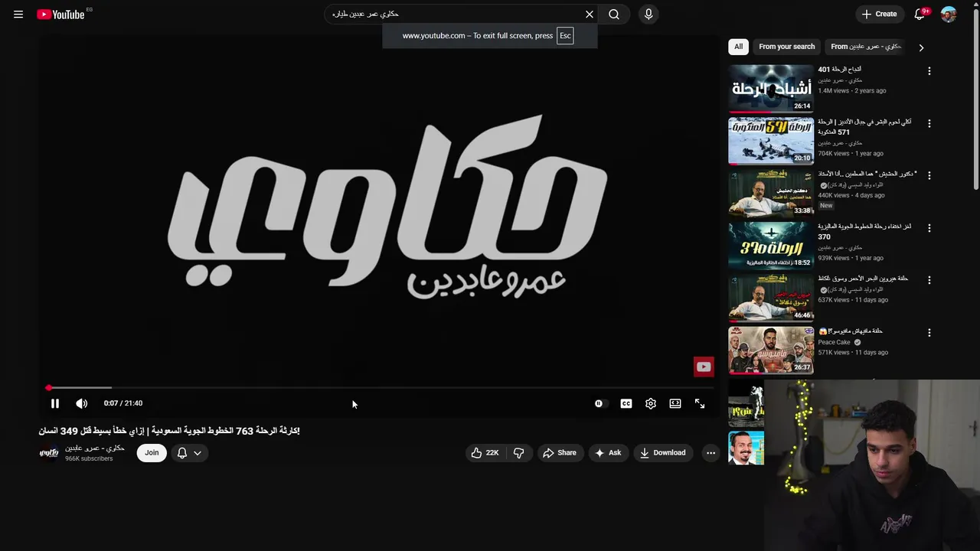Image resolution: width=980 pixels, height=551 pixels.
Task: Play the 26:14 thumbnail video
Action: (771, 88)
